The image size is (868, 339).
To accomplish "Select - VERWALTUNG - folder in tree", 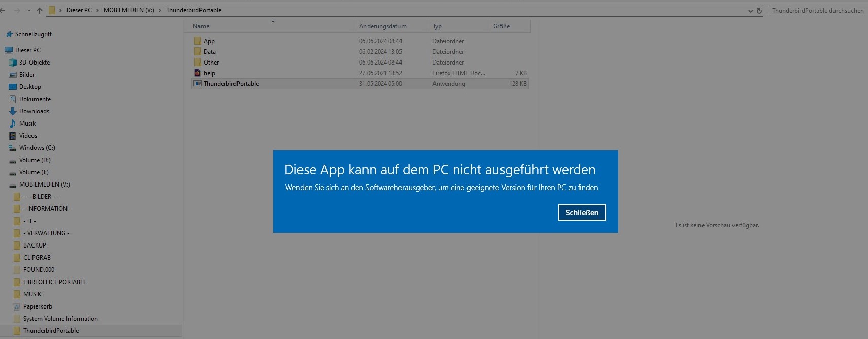I will (46, 233).
